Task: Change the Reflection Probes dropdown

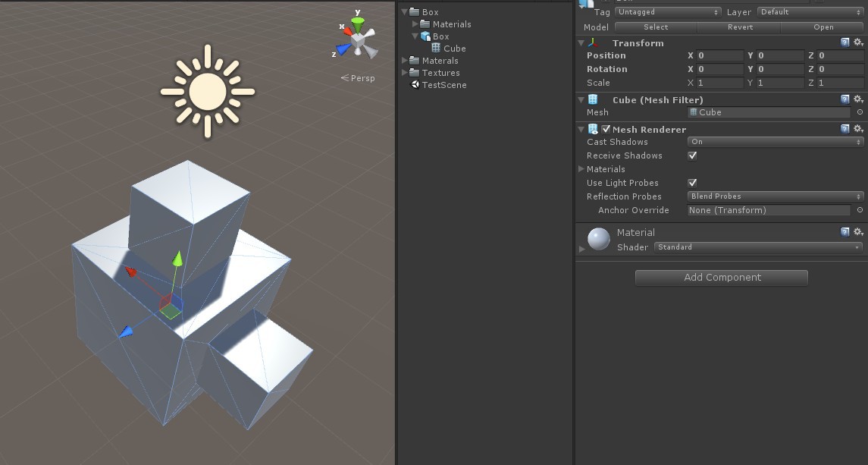Action: click(773, 196)
